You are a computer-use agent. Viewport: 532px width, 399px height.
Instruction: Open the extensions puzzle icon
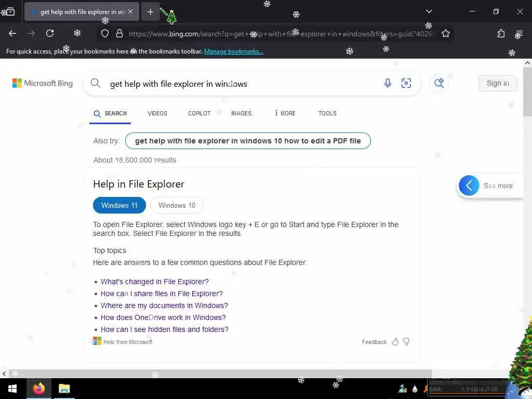501,33
